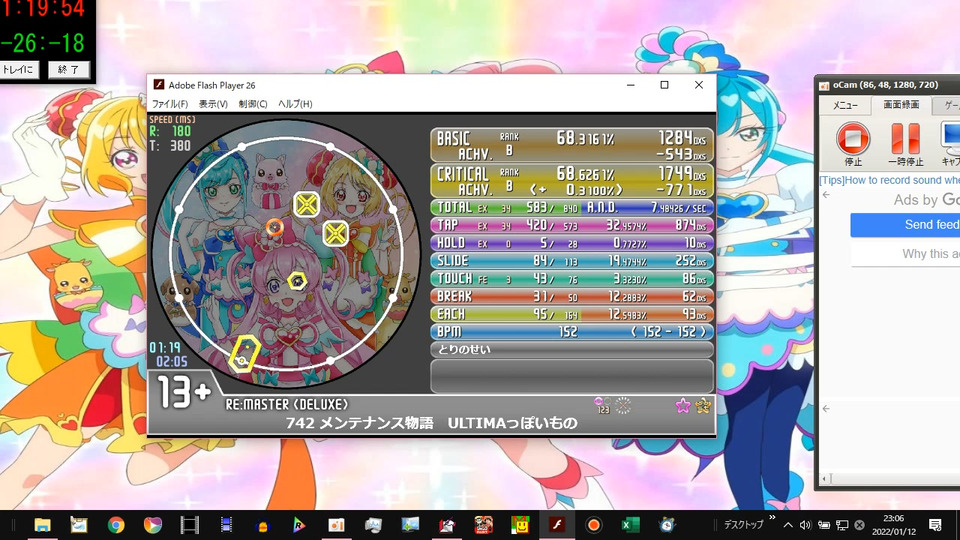Click the とりのせい text bar

coord(572,350)
